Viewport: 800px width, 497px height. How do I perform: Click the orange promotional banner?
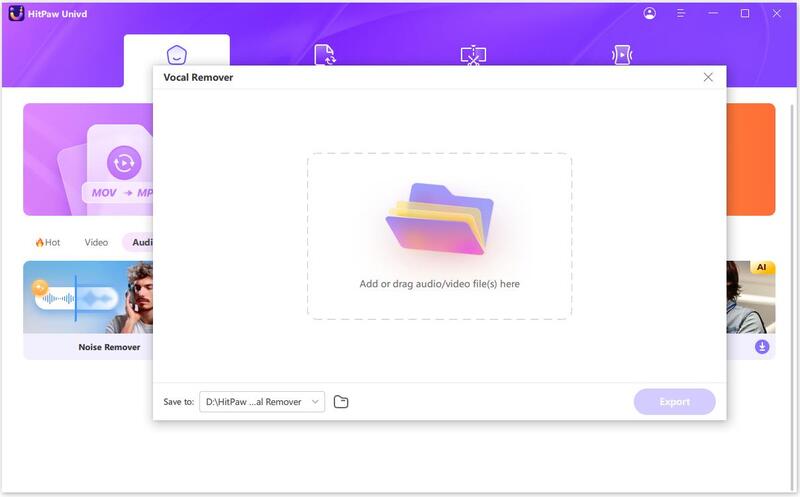[751, 159]
